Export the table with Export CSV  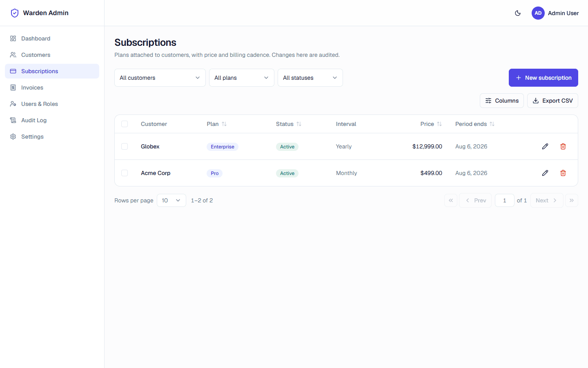(552, 101)
